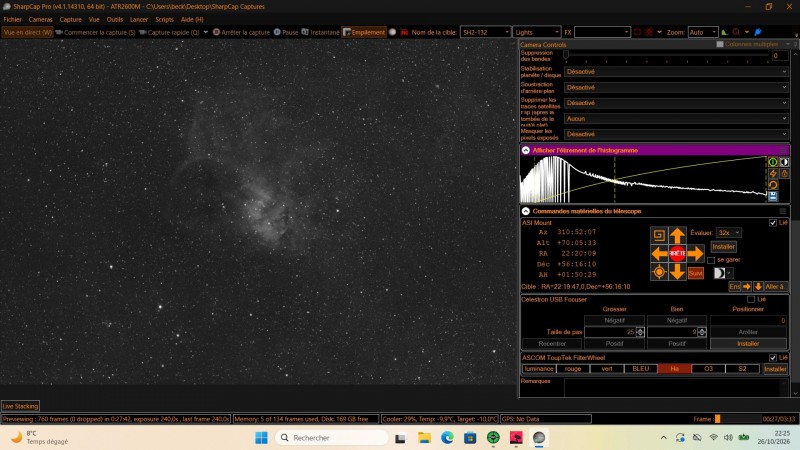Click the mount slew up arrow
The image size is (800, 450).
677,235
